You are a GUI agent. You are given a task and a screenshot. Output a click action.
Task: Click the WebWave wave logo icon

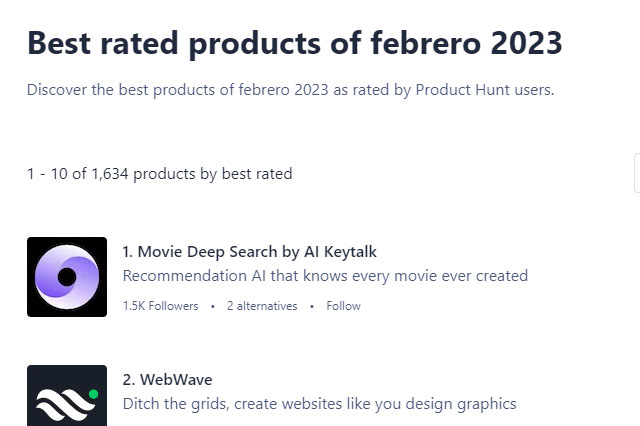pyautogui.click(x=67, y=395)
